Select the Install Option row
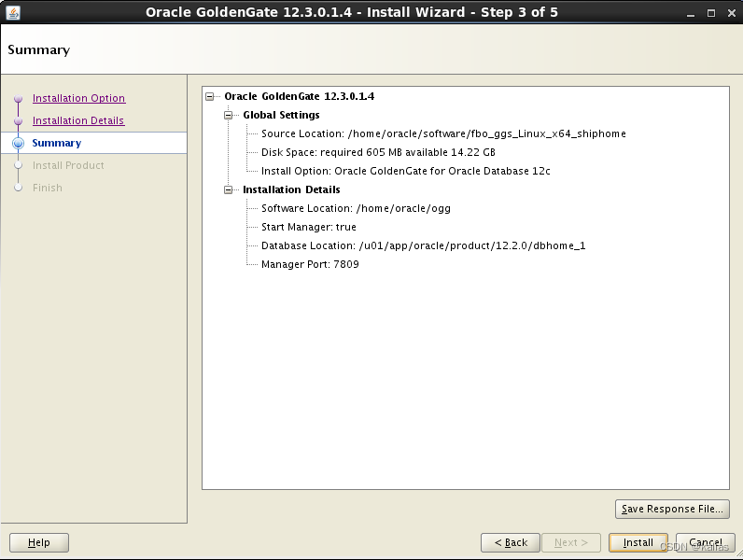 pyautogui.click(x=406, y=171)
